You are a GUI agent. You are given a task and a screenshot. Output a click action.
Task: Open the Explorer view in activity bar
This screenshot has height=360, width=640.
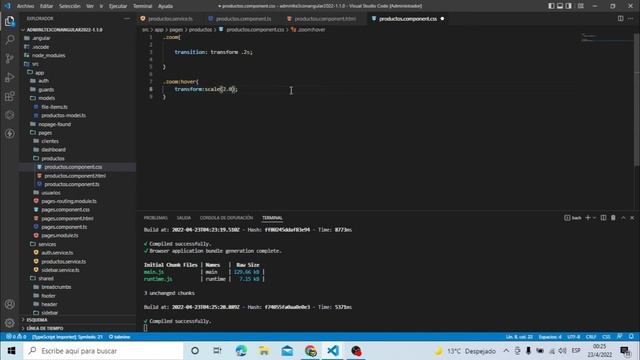tap(9, 21)
